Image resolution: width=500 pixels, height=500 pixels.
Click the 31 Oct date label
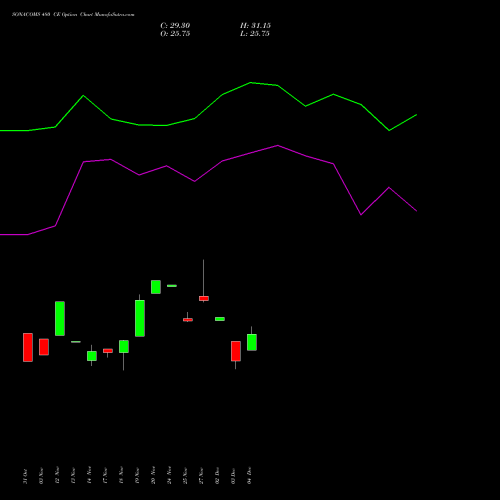point(25,476)
